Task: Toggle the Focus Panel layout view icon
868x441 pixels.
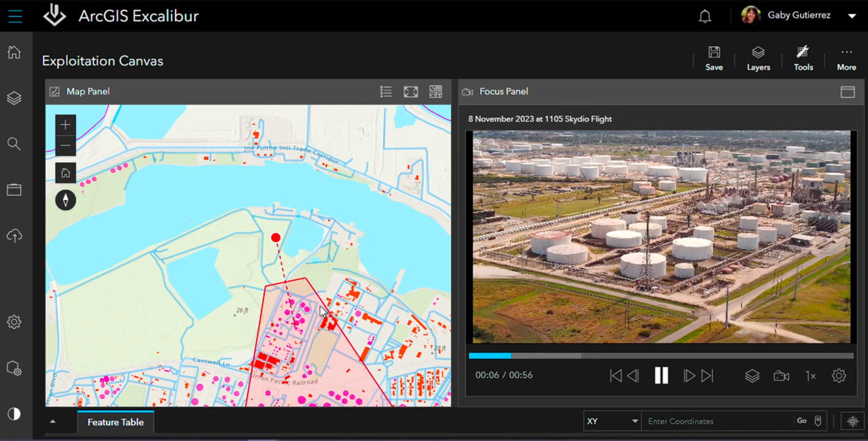Action: 848,91
